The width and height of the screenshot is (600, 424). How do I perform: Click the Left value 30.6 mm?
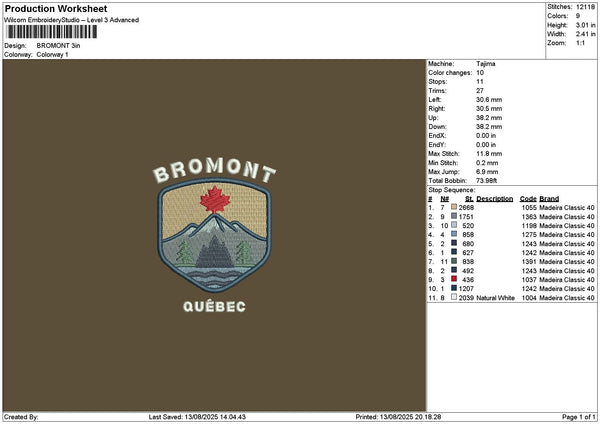click(489, 99)
